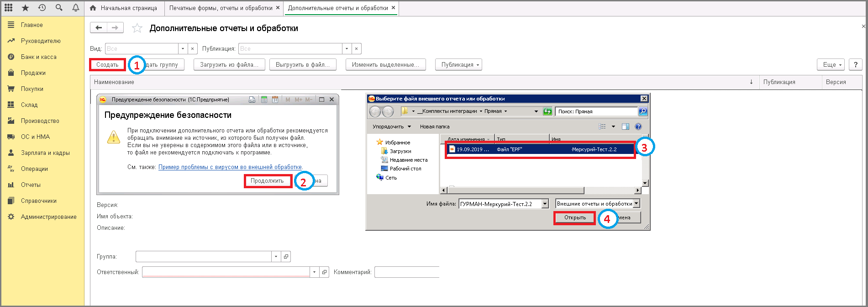Screen dimensions: 868x307
Task: Clear the Публикация filter with its X button
Action: 357,49
